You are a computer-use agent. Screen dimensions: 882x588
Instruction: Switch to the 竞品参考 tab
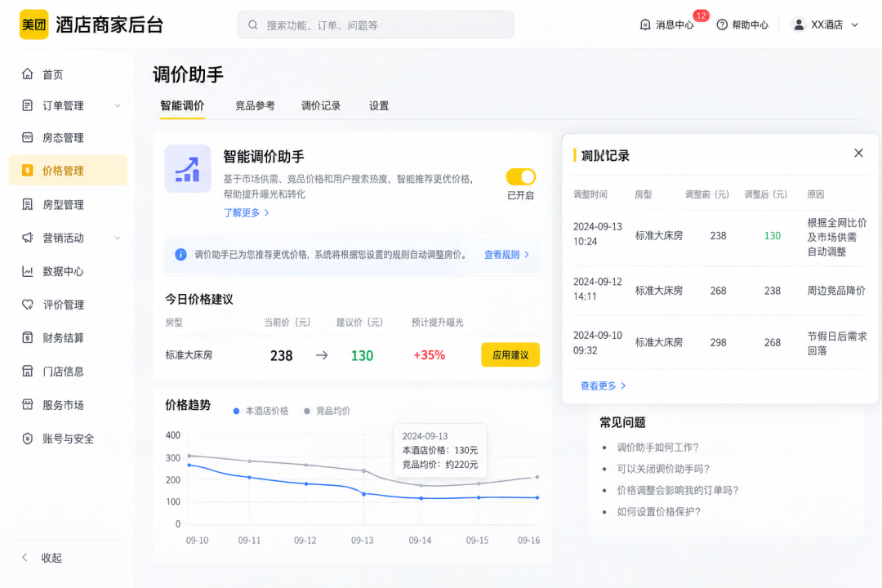tap(255, 106)
